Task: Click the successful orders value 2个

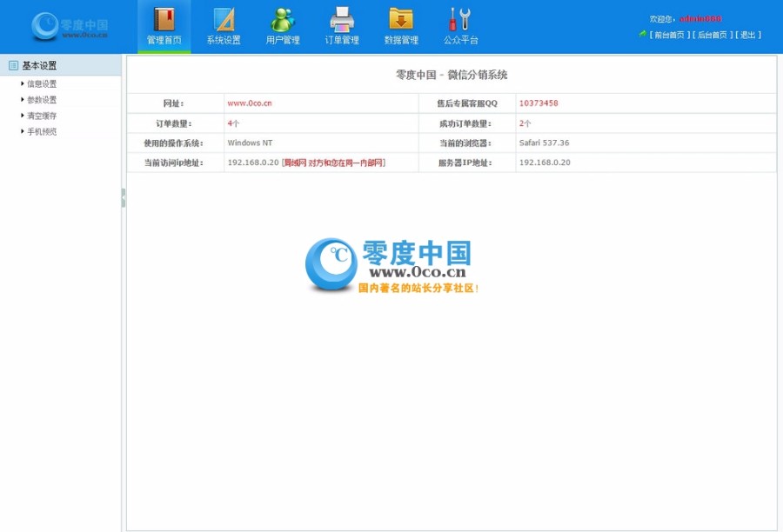Action: click(525, 123)
